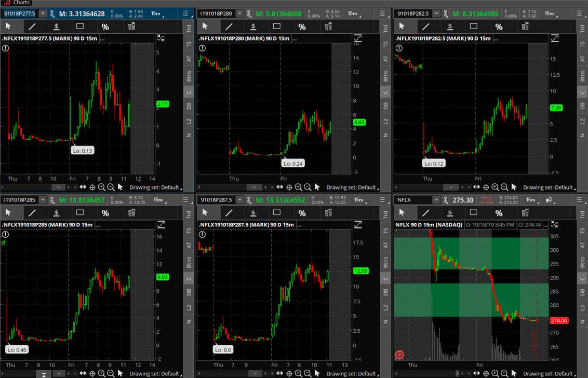Click the percent tool in top-middle chart
This screenshot has width=588, height=378.
tap(302, 26)
